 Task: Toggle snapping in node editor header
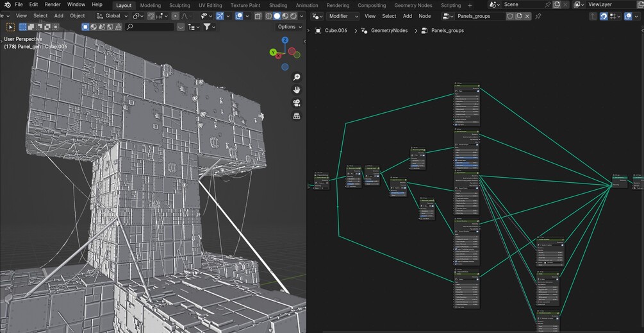pyautogui.click(x=603, y=16)
